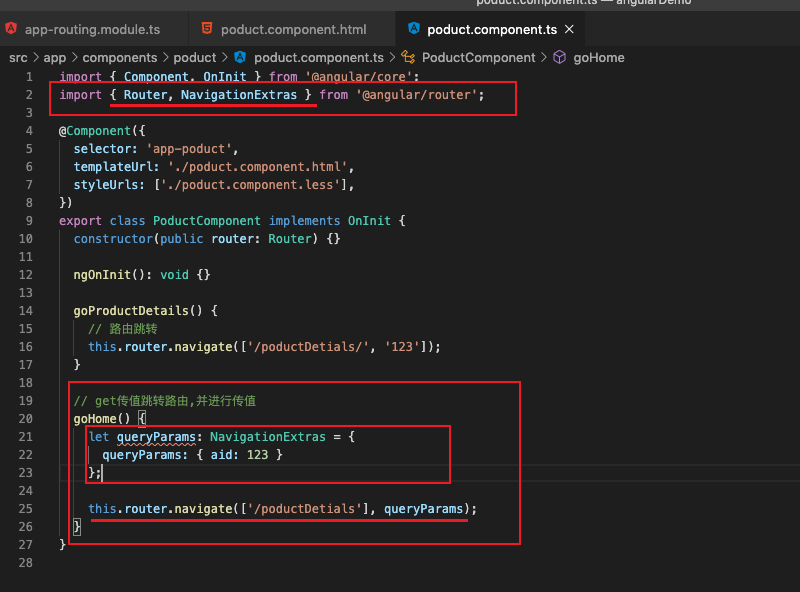Open the src breadcrumb segment
This screenshot has height=592, width=800.
point(18,58)
